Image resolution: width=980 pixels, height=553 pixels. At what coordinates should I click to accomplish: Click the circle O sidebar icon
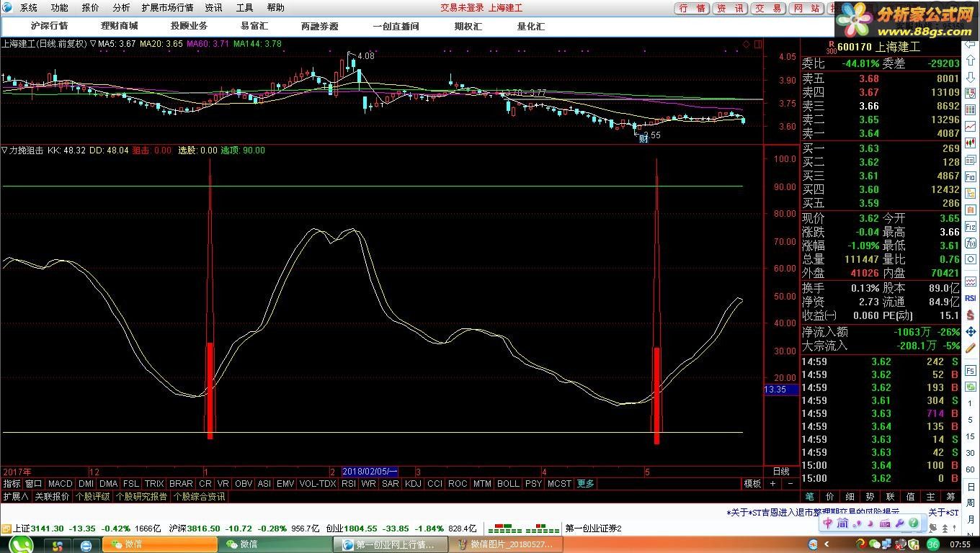pyautogui.click(x=970, y=259)
